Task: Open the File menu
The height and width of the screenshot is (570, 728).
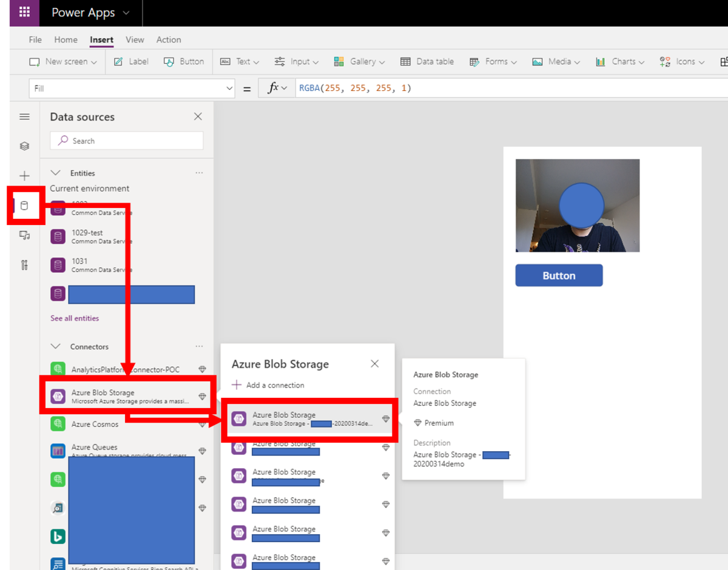Action: (x=35, y=39)
